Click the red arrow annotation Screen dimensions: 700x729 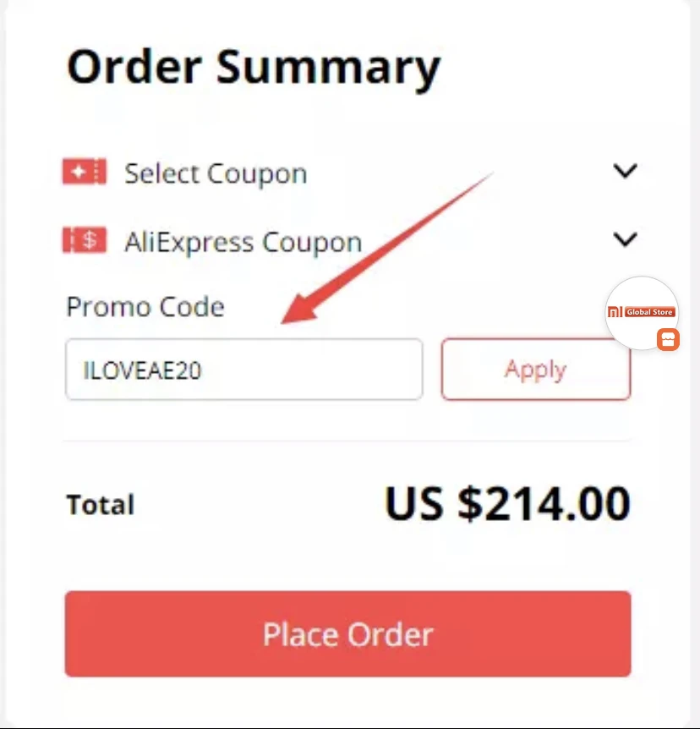[x=386, y=249]
